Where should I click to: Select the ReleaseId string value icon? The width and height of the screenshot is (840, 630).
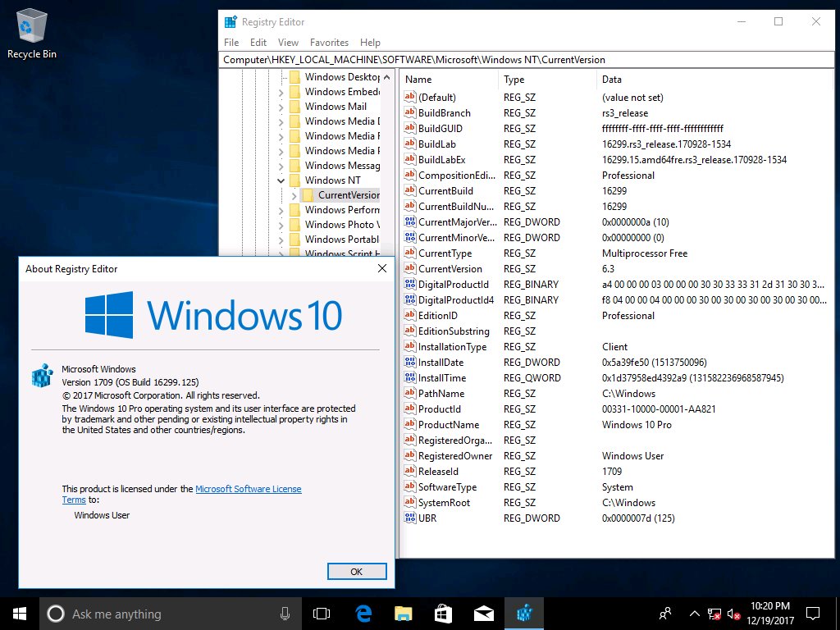tap(410, 471)
